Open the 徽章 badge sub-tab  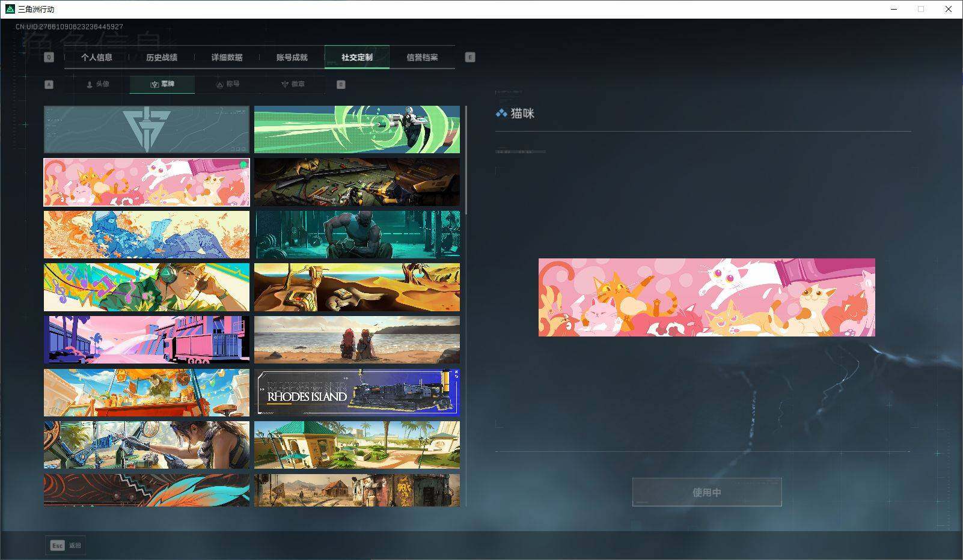tap(293, 85)
